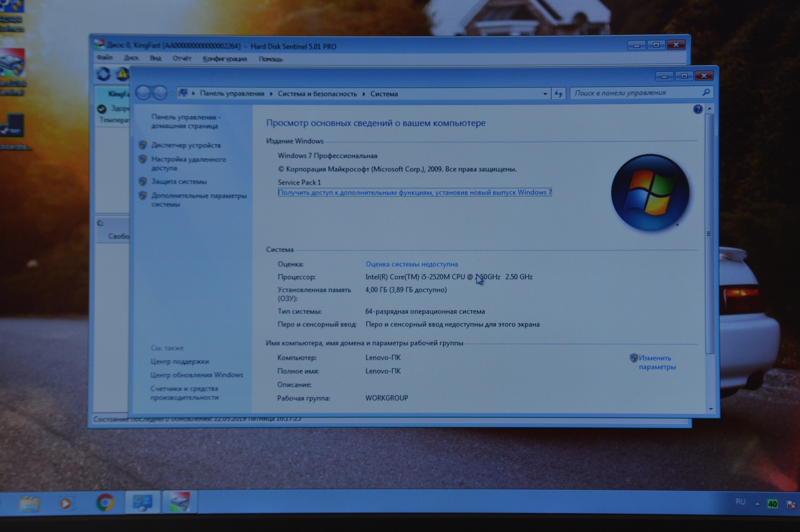Open Защита системы link
The image size is (800, 532).
pos(179,181)
